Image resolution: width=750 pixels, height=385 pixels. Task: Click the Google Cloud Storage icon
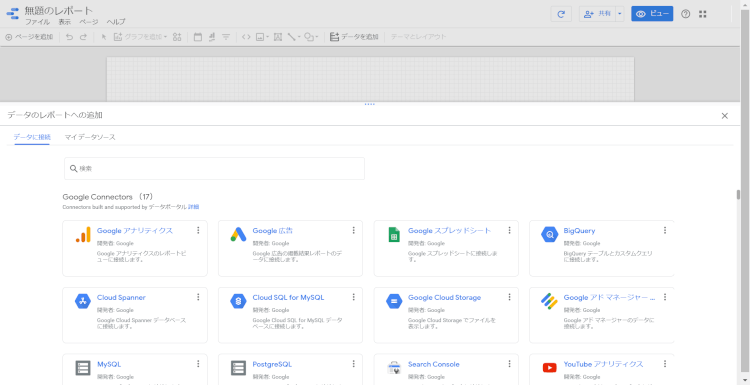point(394,301)
